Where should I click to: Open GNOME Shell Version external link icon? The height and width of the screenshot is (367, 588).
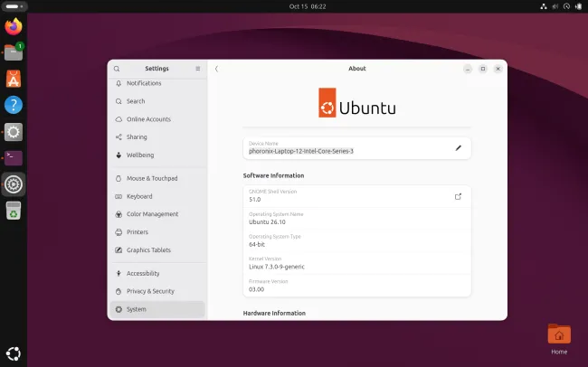(458, 196)
